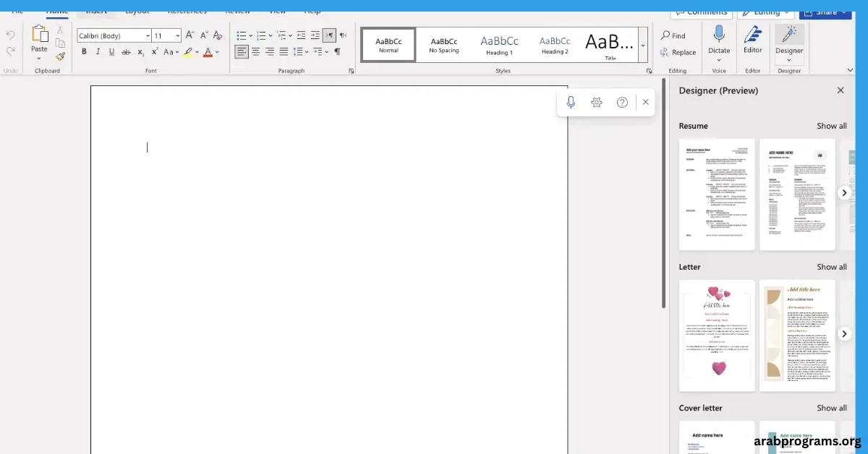
Task: Toggle Italic formatting
Action: coord(98,52)
